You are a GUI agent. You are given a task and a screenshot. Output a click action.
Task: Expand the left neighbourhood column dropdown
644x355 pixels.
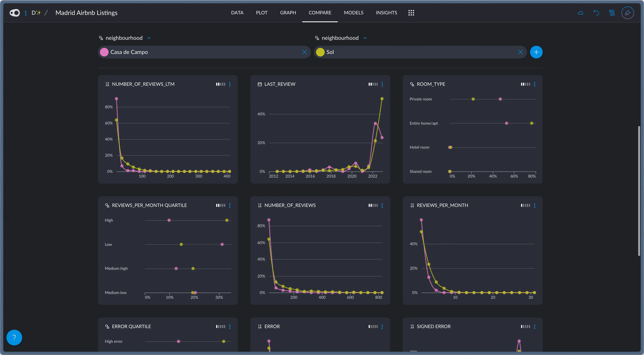pos(149,38)
